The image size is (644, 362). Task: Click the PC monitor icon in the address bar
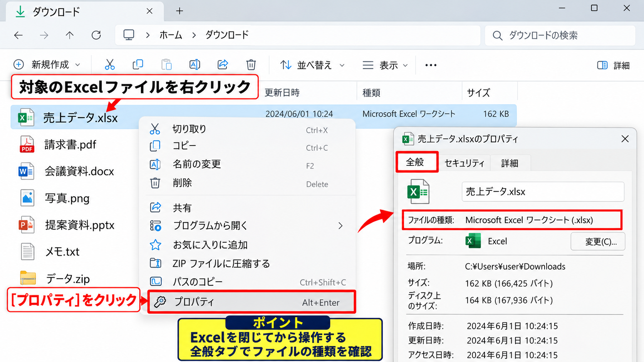[x=129, y=35]
